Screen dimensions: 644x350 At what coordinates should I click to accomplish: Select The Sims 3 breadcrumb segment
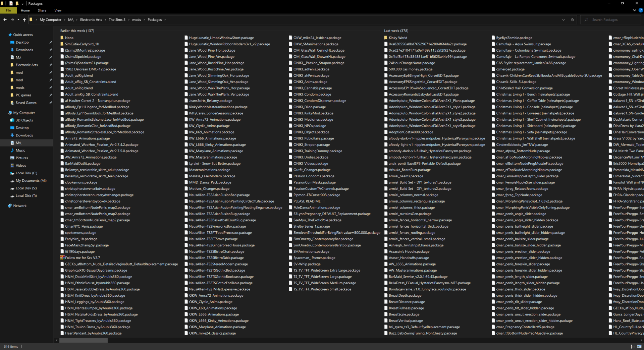(x=117, y=20)
